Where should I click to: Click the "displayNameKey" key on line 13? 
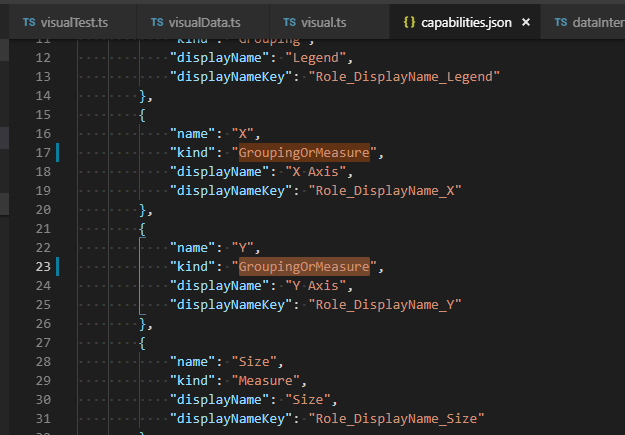point(231,77)
